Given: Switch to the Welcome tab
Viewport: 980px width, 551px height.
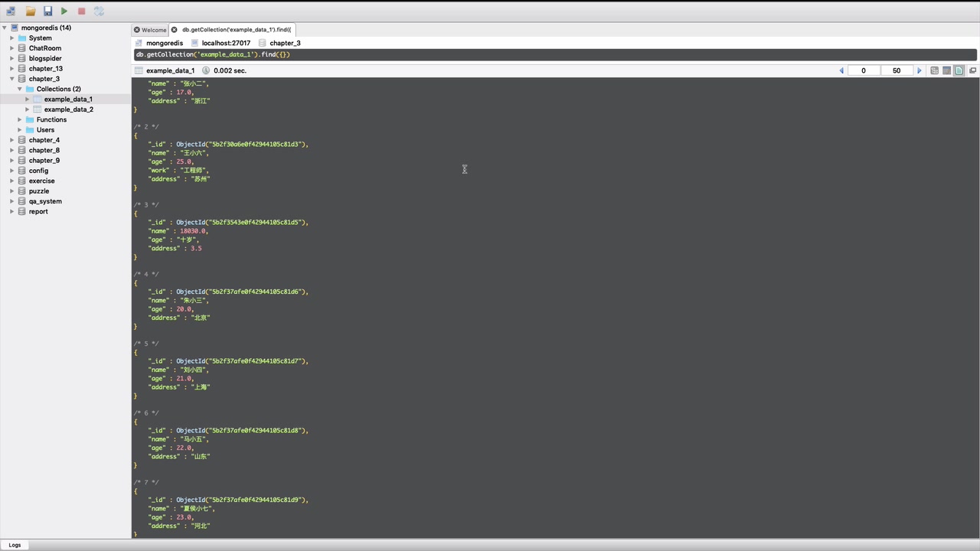Looking at the screenshot, I should (x=153, y=29).
